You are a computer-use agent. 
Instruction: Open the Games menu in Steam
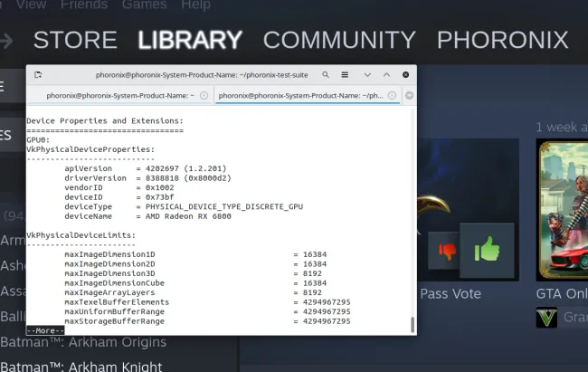(x=145, y=5)
